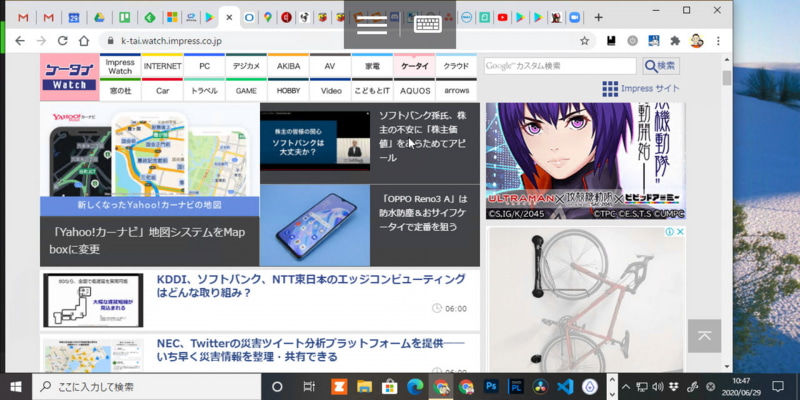This screenshot has height=400, width=800.
Task: Click the 検索 search button
Action: pos(661,66)
